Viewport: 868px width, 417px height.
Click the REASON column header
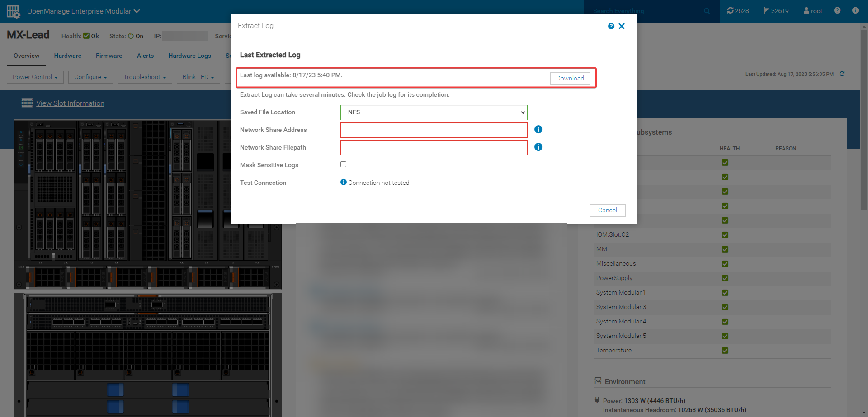(786, 149)
